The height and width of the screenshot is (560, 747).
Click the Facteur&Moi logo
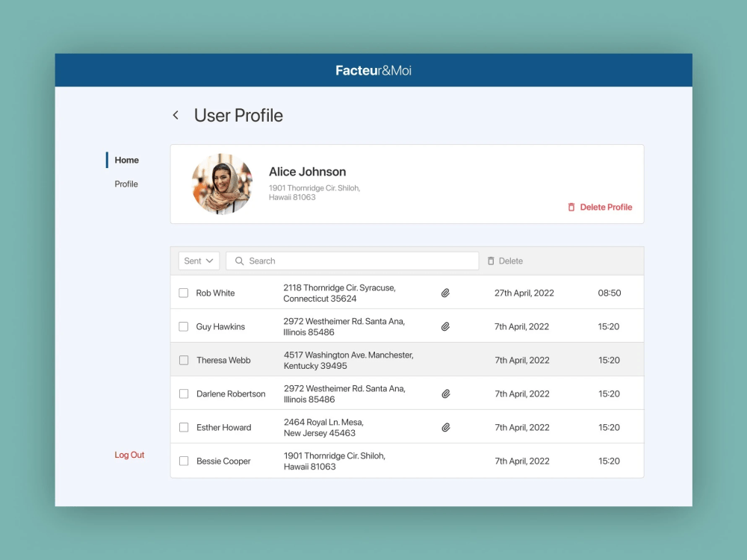pyautogui.click(x=373, y=70)
